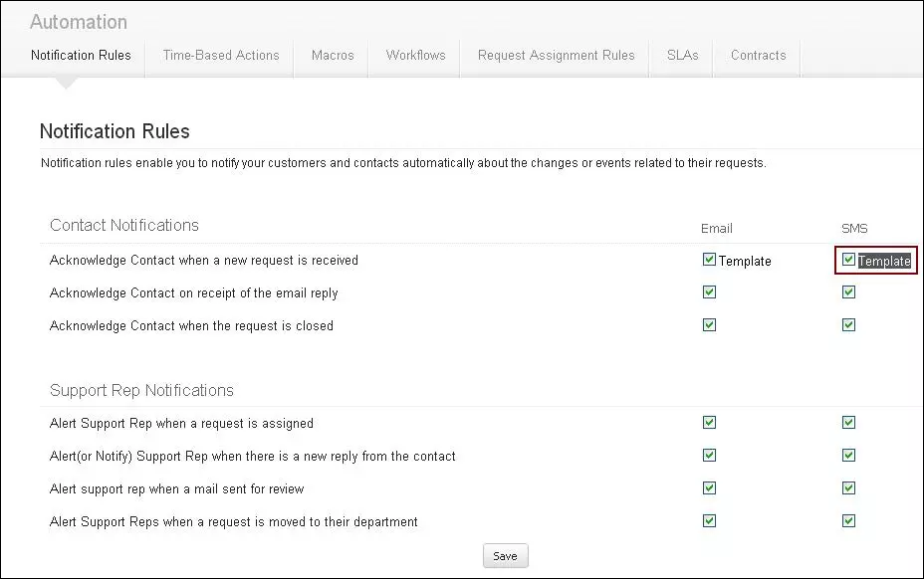Select the Notification Rules tab
Viewport: 924px width, 579px height.
[x=81, y=56]
